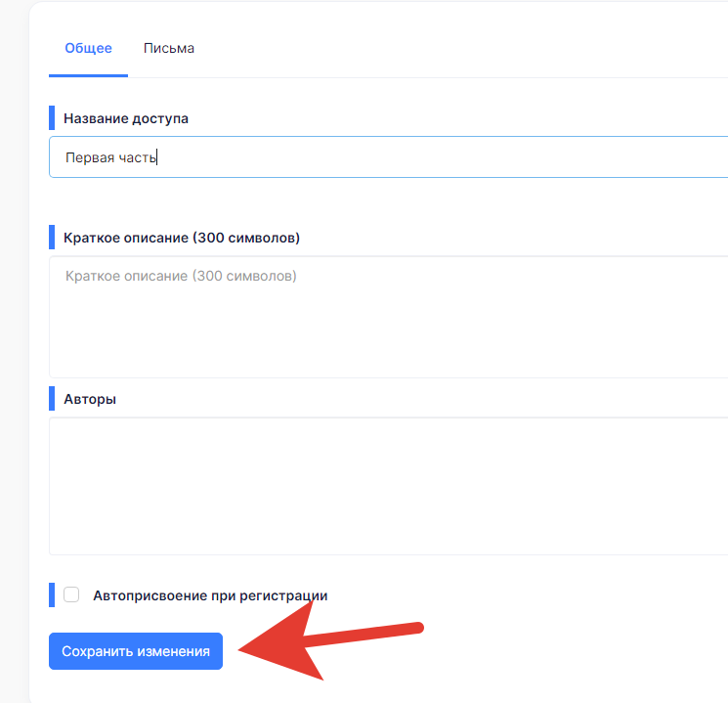Viewport: 728px width, 703px height.
Task: Focus the Название доступа text field
Action: pos(388,157)
